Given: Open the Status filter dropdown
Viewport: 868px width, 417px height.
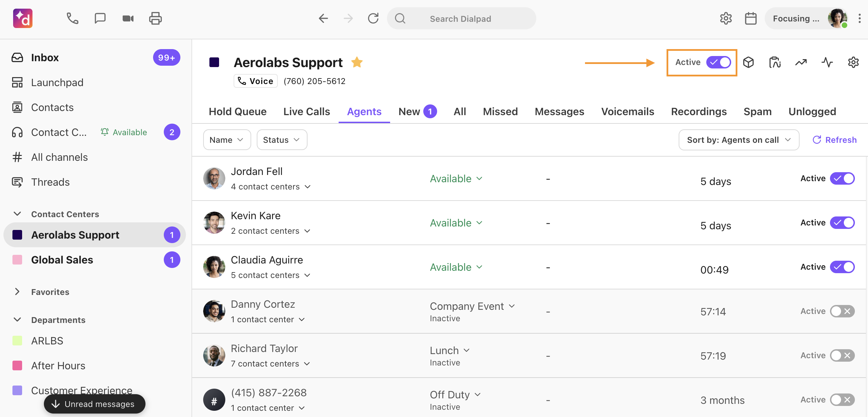Looking at the screenshot, I should point(282,140).
